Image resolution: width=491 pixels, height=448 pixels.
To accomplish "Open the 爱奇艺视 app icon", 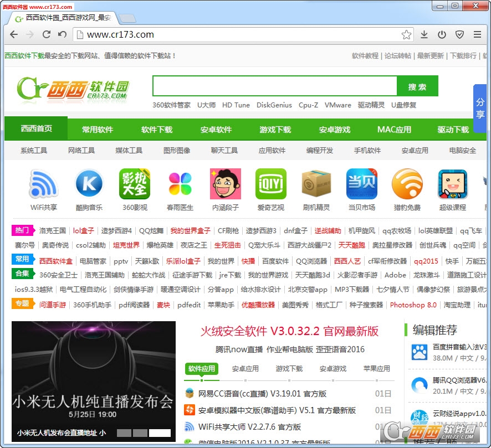I will coord(271,184).
